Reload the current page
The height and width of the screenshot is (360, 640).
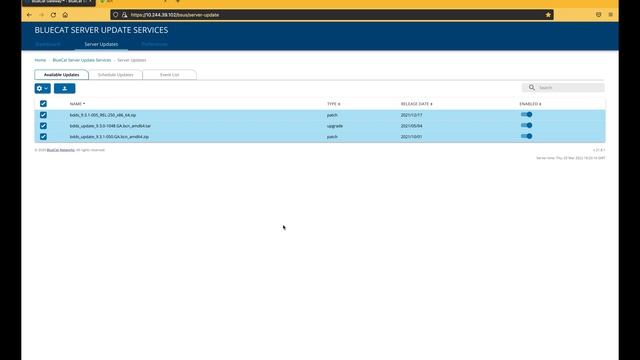(53, 15)
